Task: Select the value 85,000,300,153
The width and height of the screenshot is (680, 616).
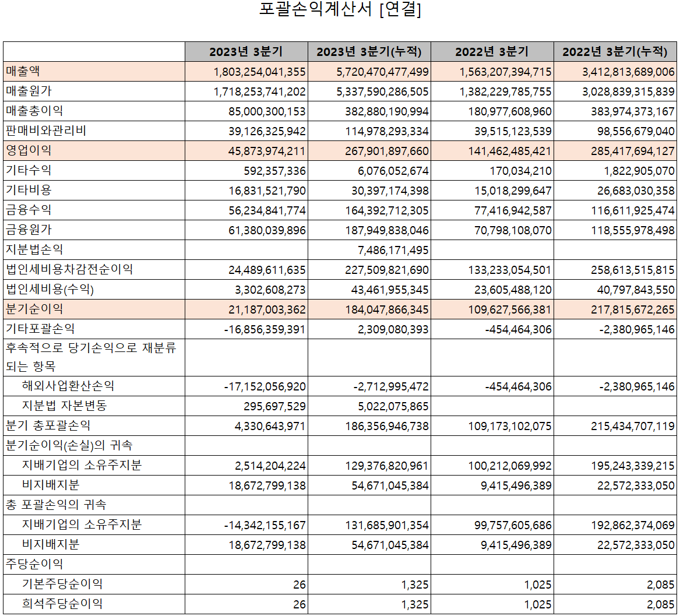Action: [x=267, y=111]
